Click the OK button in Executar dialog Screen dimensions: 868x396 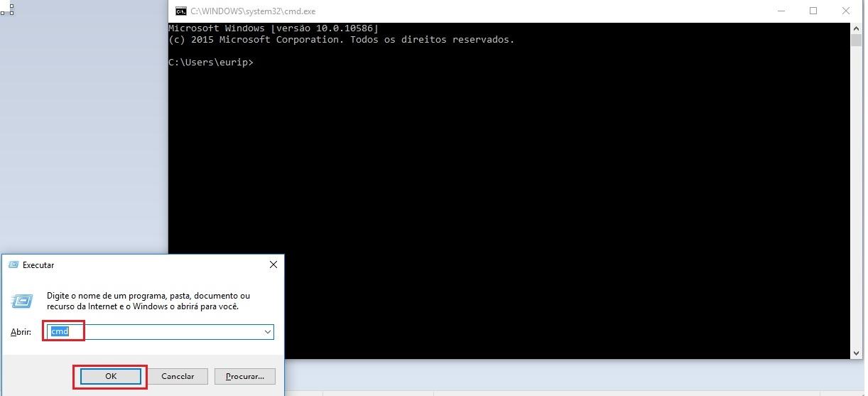click(x=111, y=376)
